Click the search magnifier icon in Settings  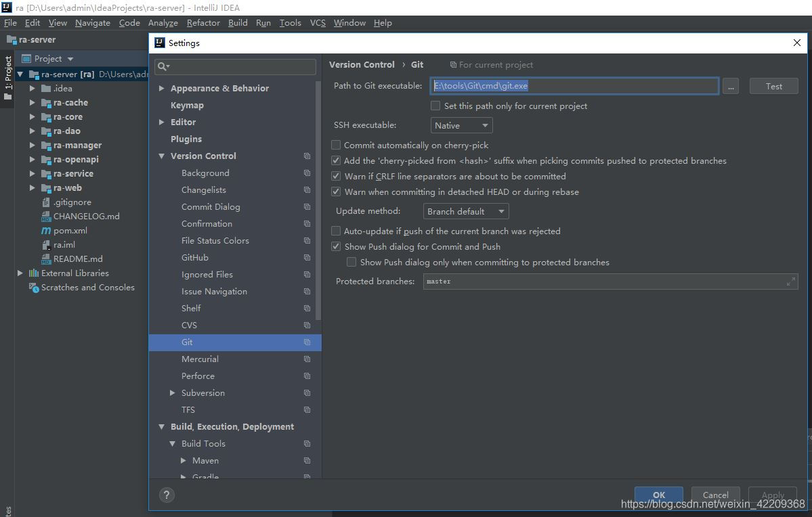[163, 66]
